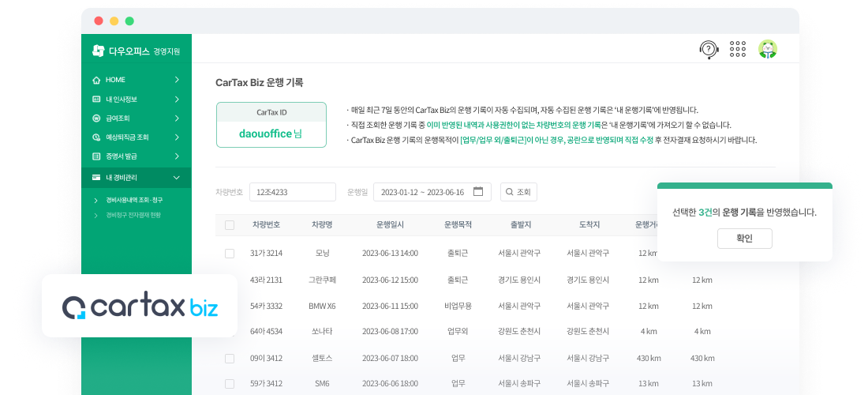
Task: Open the 증명서 발급 menu item
Action: click(137, 156)
